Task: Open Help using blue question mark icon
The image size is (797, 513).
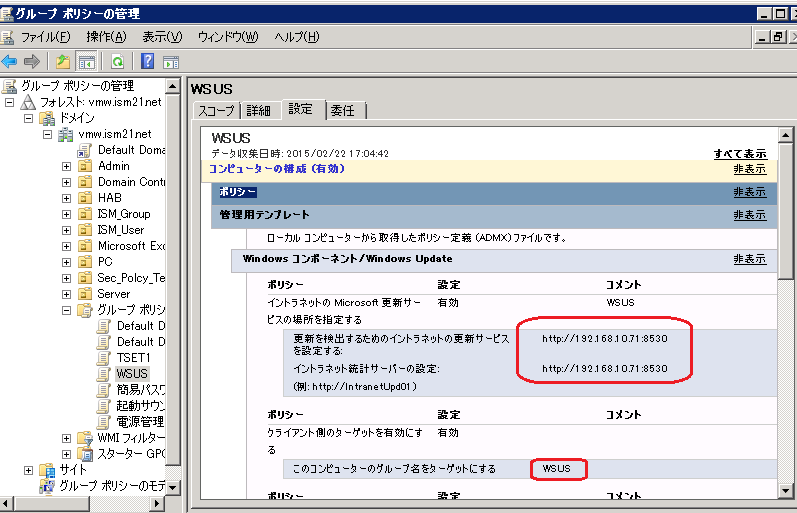Action: (x=147, y=61)
